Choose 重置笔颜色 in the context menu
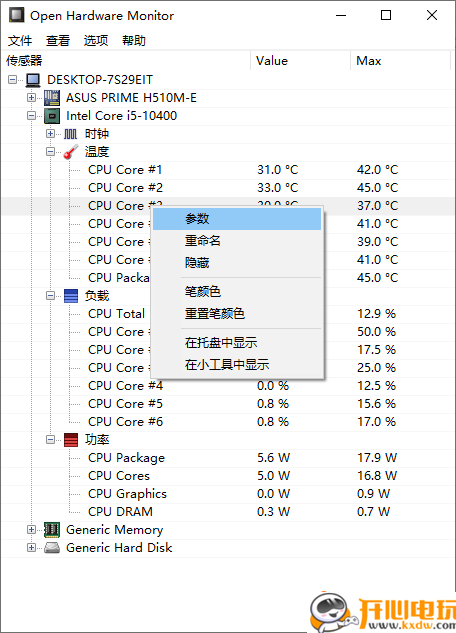Screen dimensions: 456x633 coord(237,314)
